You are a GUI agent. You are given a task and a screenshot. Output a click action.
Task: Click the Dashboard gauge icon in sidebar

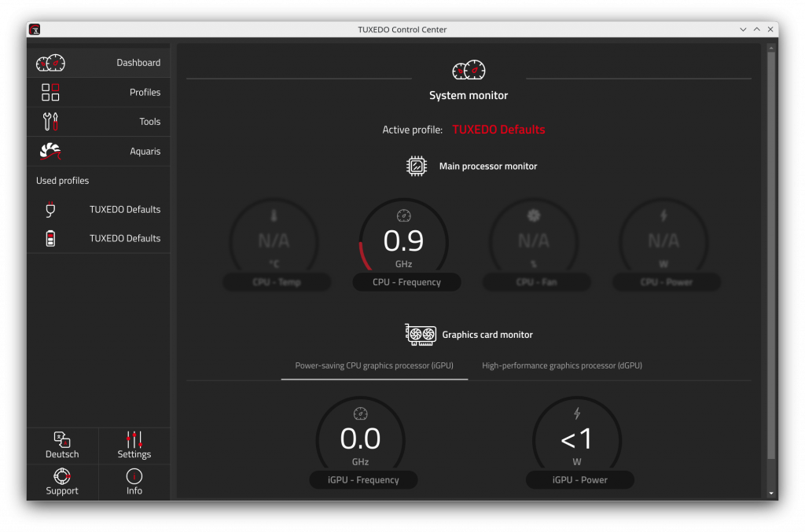(50, 63)
